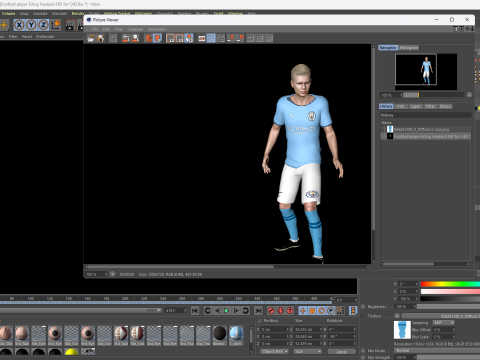Screen dimensions: 480x360
Task: Click the Picture Viewer horizontal scrollbar
Action: tap(181, 267)
